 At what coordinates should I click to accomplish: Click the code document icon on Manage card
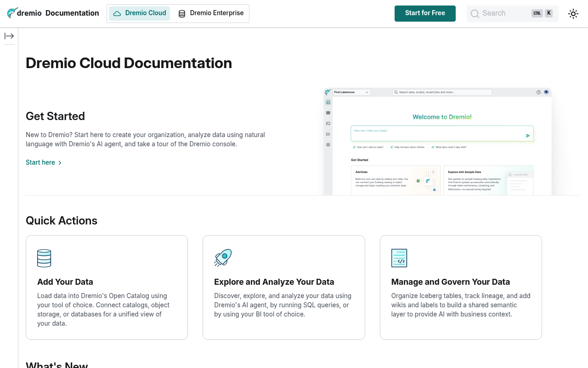pyautogui.click(x=399, y=258)
